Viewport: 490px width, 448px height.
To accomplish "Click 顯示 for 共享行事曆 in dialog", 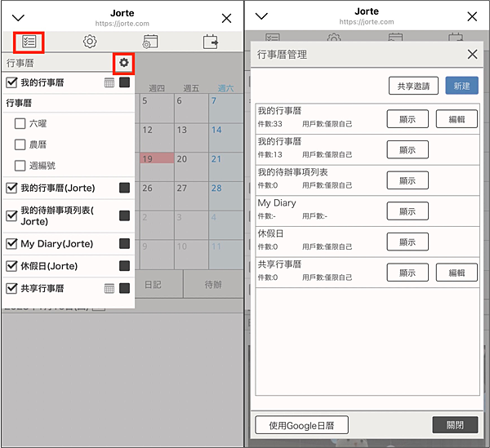I will pyautogui.click(x=408, y=273).
